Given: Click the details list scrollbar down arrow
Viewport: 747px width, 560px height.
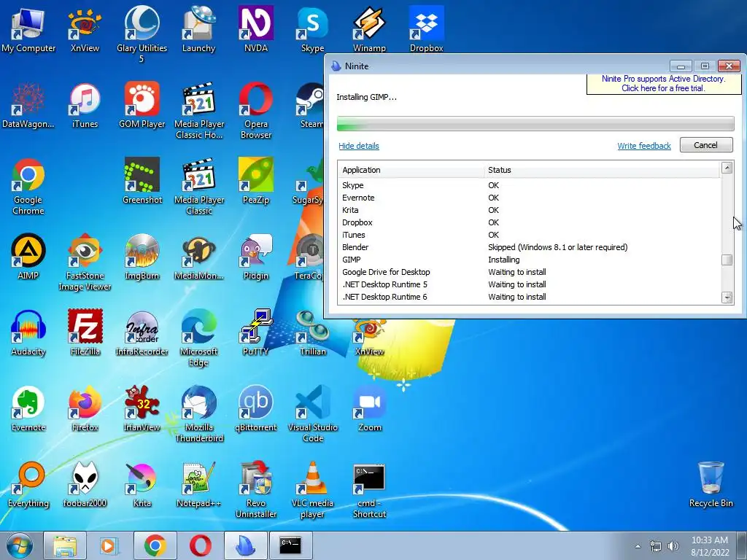Looking at the screenshot, I should [x=727, y=297].
